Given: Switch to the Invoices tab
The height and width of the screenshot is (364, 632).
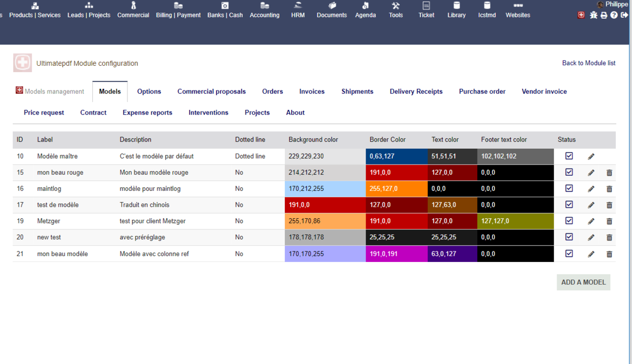Looking at the screenshot, I should tap(312, 92).
